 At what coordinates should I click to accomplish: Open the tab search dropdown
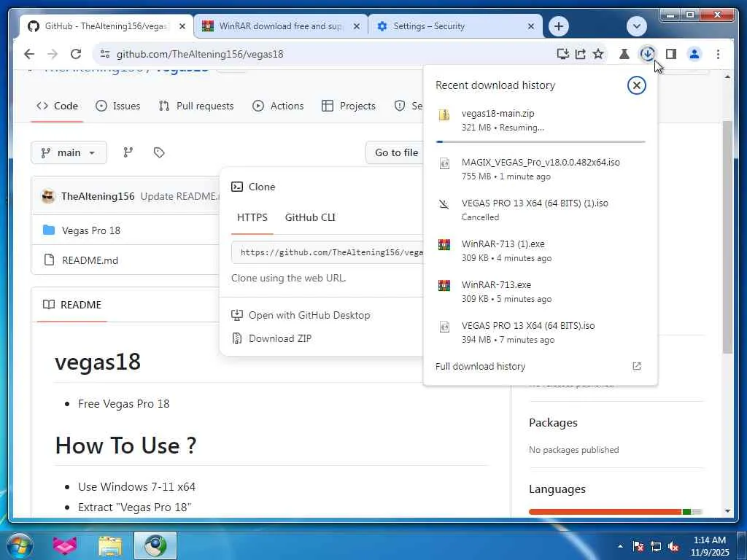coord(636,26)
